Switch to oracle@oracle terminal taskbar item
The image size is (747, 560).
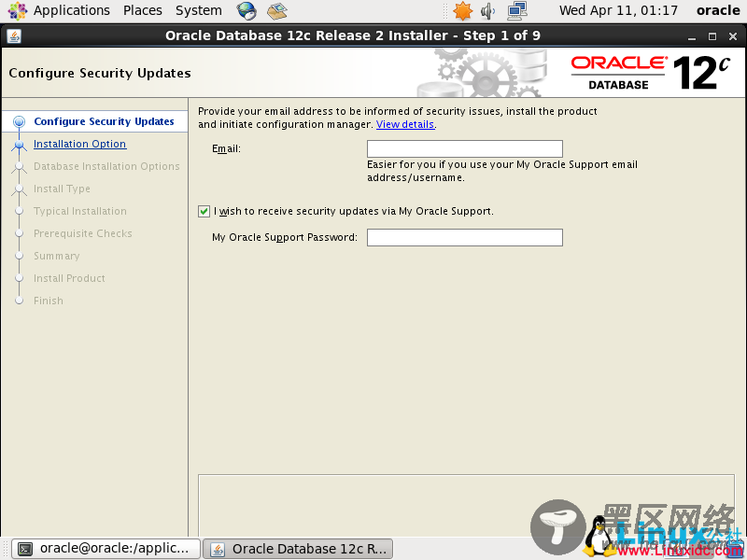[106, 549]
